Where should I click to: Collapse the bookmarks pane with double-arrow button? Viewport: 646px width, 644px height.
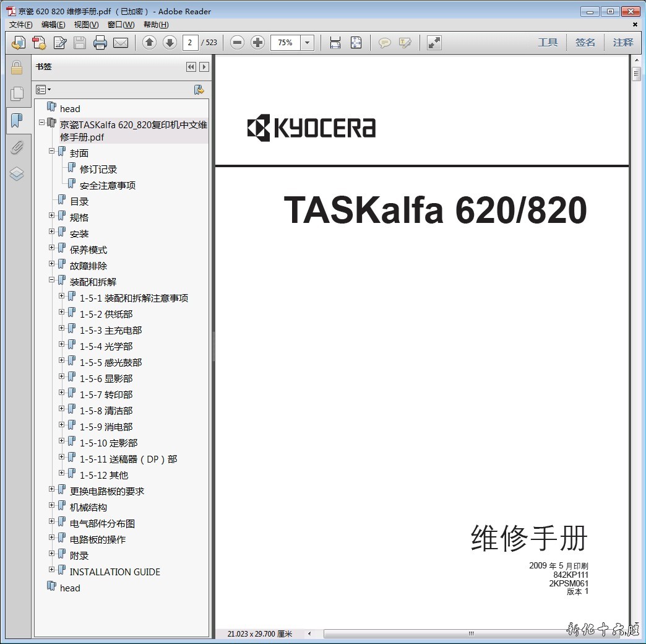pos(191,67)
